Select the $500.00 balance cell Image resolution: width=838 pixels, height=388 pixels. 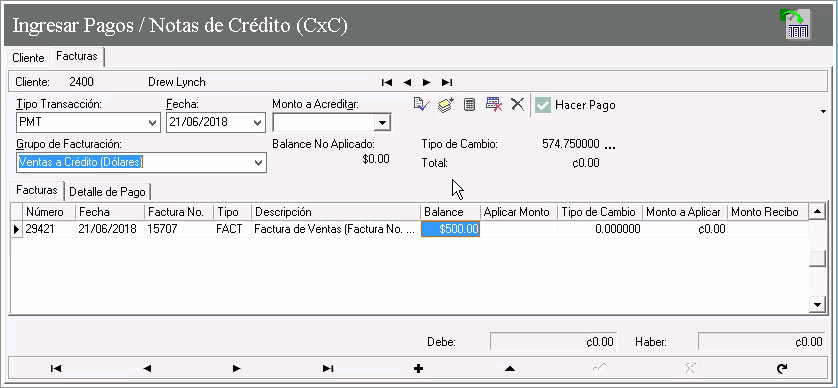pos(451,229)
